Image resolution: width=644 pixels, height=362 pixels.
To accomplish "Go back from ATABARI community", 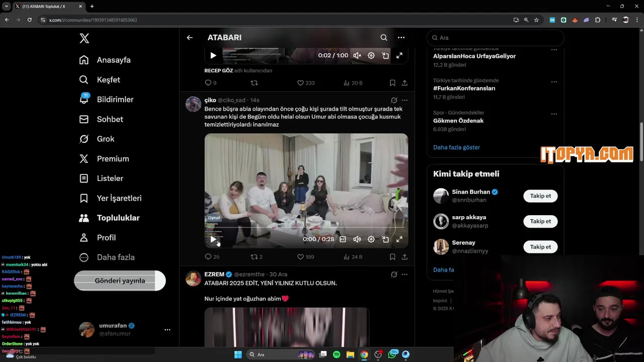I will pyautogui.click(x=190, y=38).
